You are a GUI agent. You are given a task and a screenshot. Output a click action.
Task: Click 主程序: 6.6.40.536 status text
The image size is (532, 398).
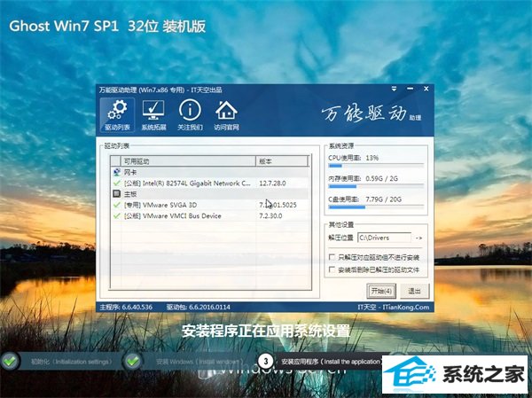pyautogui.click(x=126, y=308)
